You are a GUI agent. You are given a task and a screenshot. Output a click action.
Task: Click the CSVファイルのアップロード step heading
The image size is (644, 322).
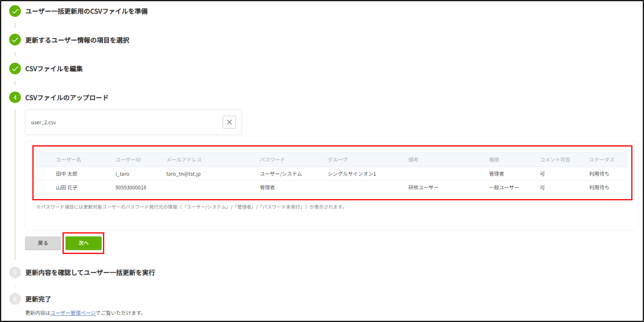(x=67, y=98)
